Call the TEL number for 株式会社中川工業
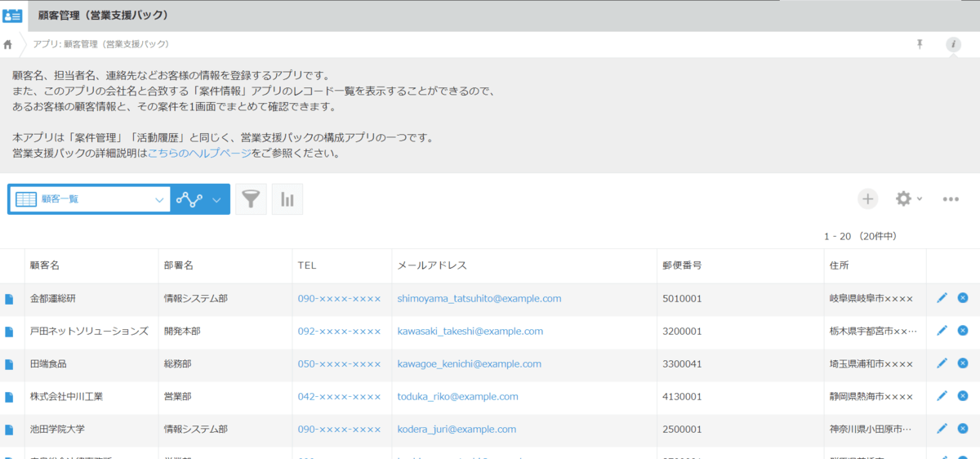Screen dimensions: 980x459 coord(339,396)
